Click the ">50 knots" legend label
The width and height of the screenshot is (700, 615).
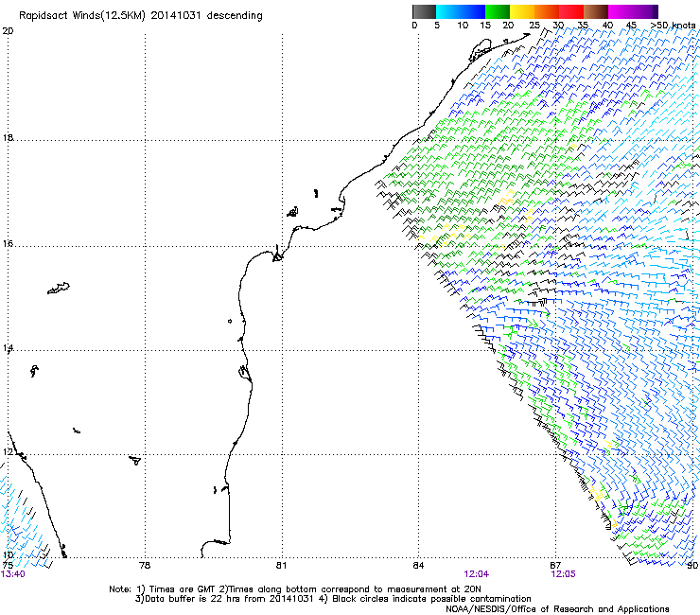673,25
